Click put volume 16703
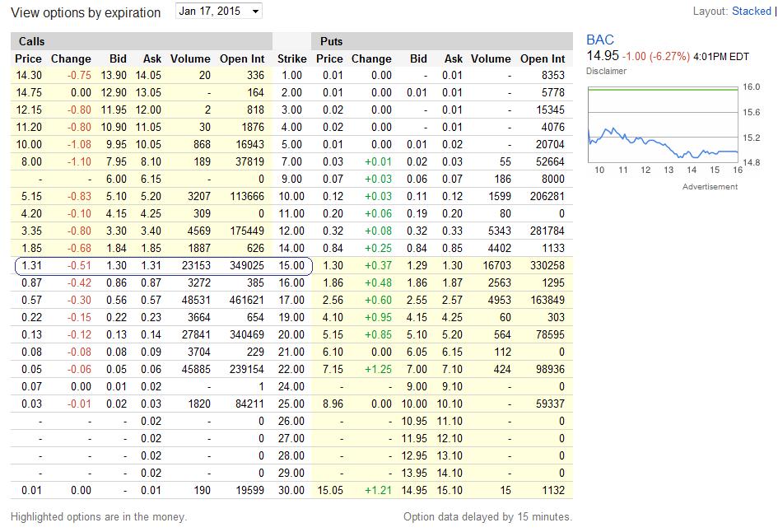Image resolution: width=778 pixels, height=532 pixels. [x=496, y=265]
